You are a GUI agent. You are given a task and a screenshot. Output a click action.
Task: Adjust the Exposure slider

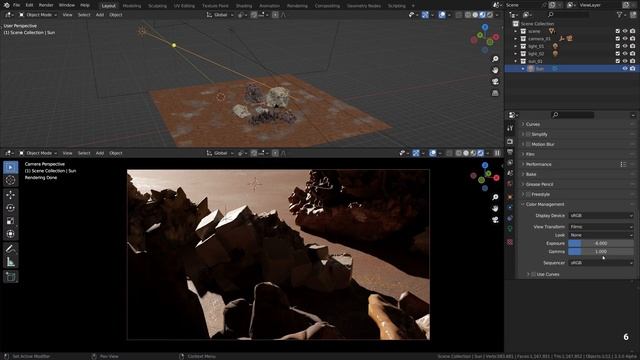(x=601, y=243)
